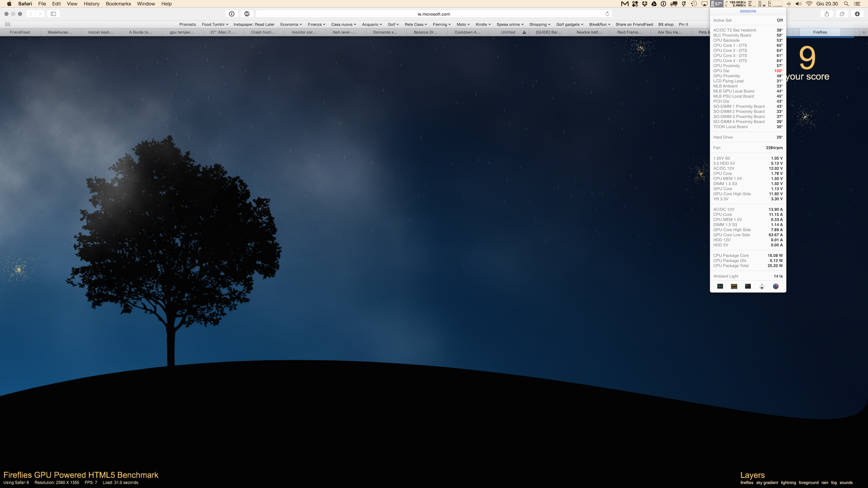The height and width of the screenshot is (488, 868).
Task: Toggle the rain layer
Action: [825, 483]
